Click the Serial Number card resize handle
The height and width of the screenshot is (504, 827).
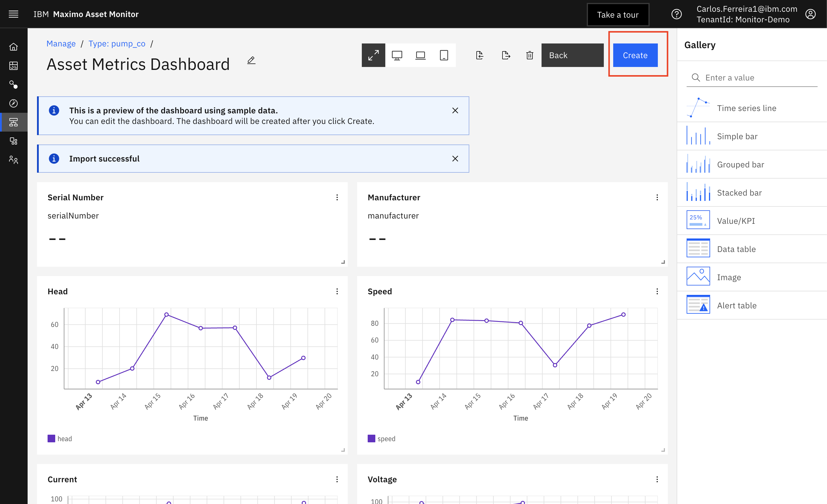point(343,262)
